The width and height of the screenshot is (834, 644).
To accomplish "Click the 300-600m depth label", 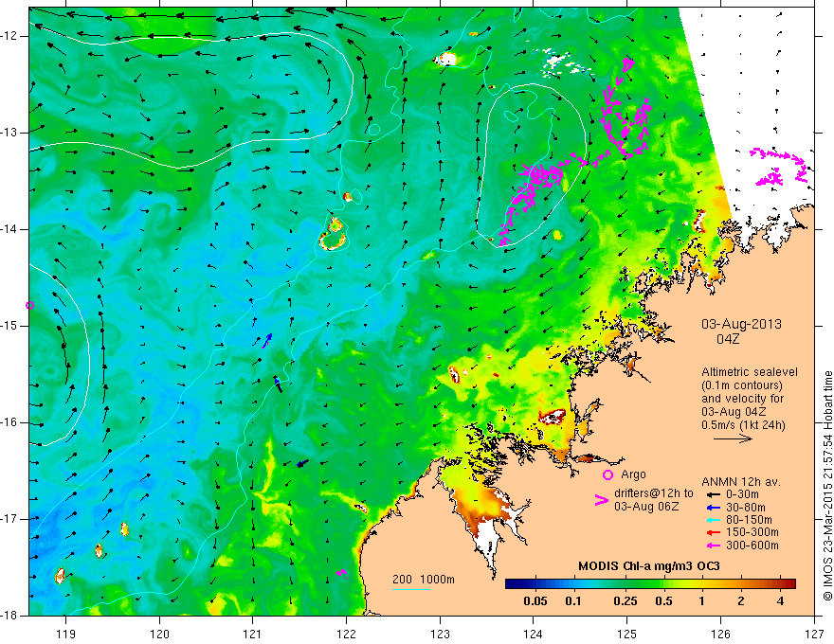I will [x=752, y=546].
